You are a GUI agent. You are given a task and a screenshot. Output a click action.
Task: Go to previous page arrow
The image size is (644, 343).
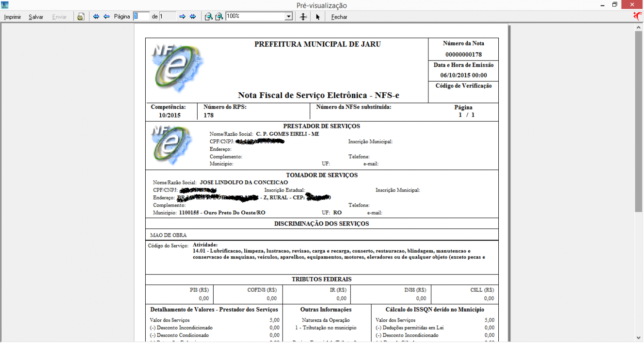(x=106, y=16)
